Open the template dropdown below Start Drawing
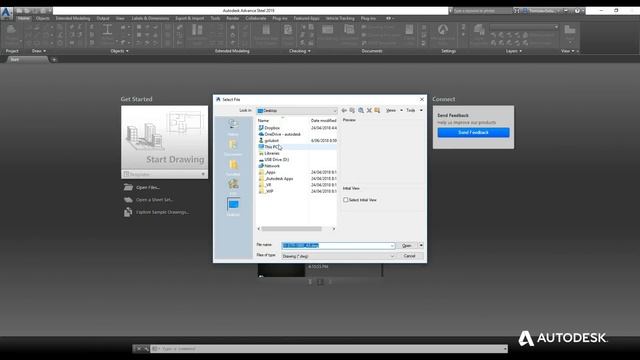Screen dimensions: 640x360 (x=203, y=174)
